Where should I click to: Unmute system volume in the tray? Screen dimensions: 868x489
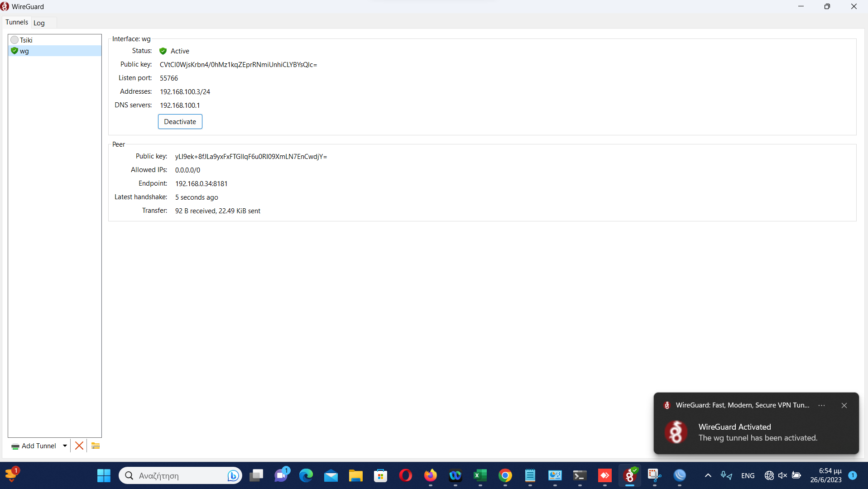tap(783, 475)
